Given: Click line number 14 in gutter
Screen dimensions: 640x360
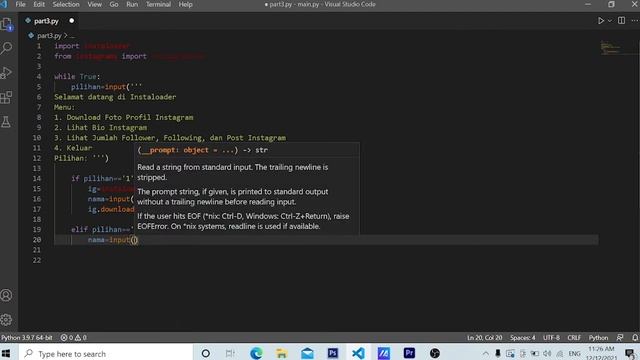Looking at the screenshot, I should [x=37, y=178].
